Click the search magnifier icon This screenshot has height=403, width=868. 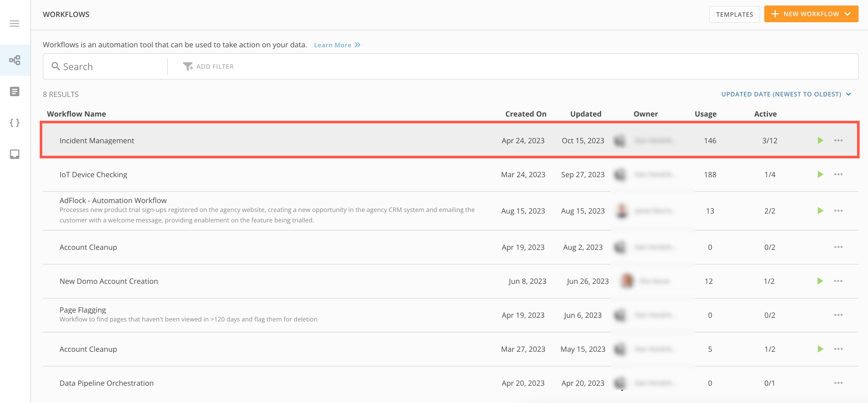56,66
